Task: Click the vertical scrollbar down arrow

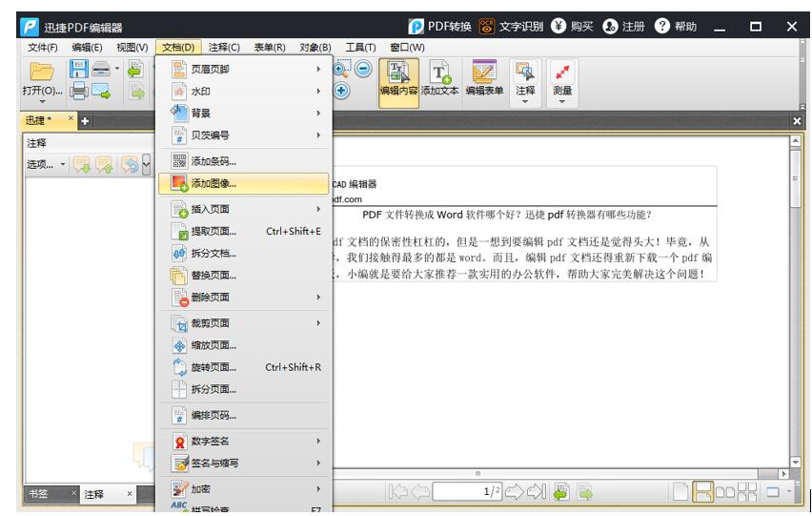Action: (796, 462)
